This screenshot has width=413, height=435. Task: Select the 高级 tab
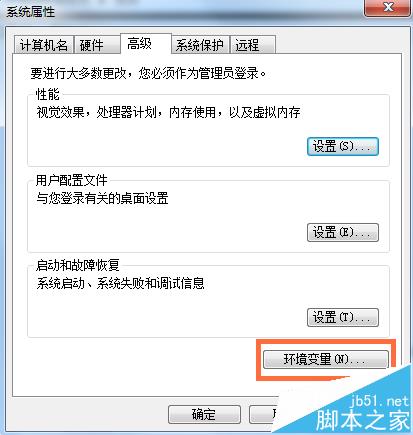pos(146,43)
